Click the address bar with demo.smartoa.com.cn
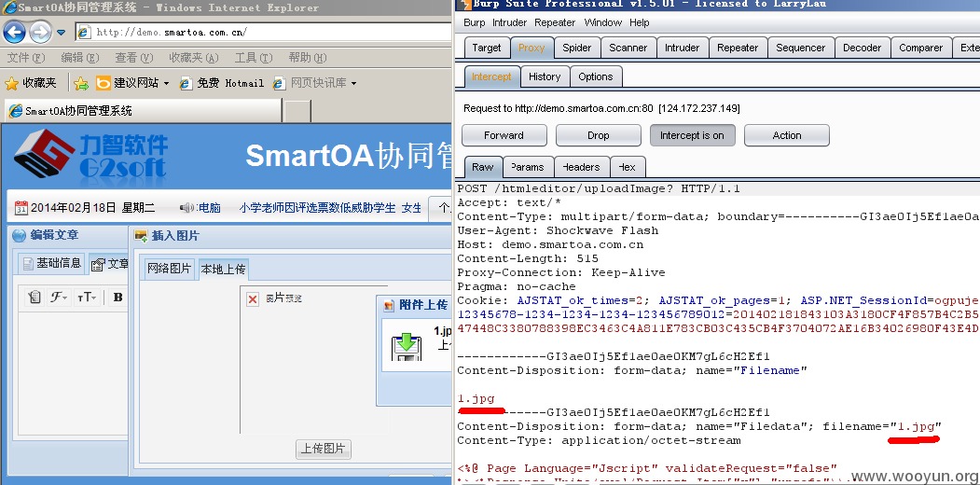The height and width of the screenshot is (485, 980). (264, 32)
